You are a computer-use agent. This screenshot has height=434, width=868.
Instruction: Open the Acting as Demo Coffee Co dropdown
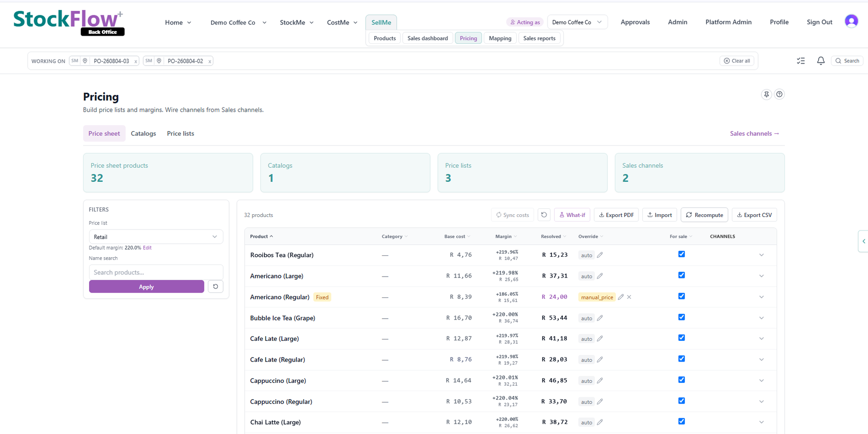tap(577, 22)
